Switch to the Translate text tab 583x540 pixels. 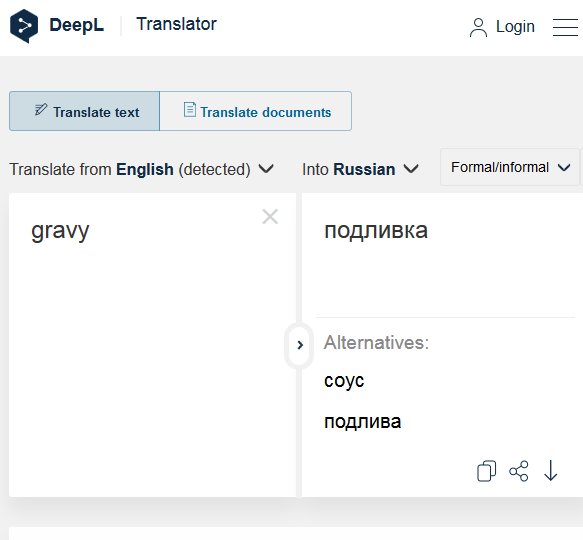click(x=84, y=111)
